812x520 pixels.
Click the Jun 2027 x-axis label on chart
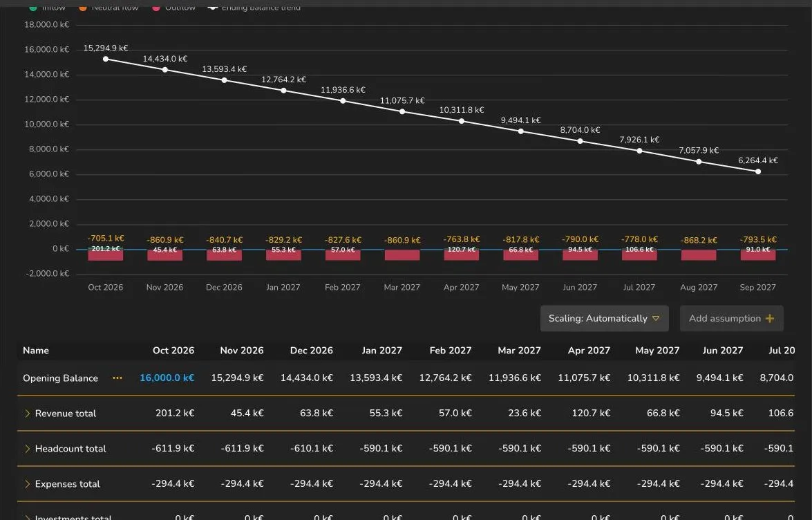tap(580, 288)
